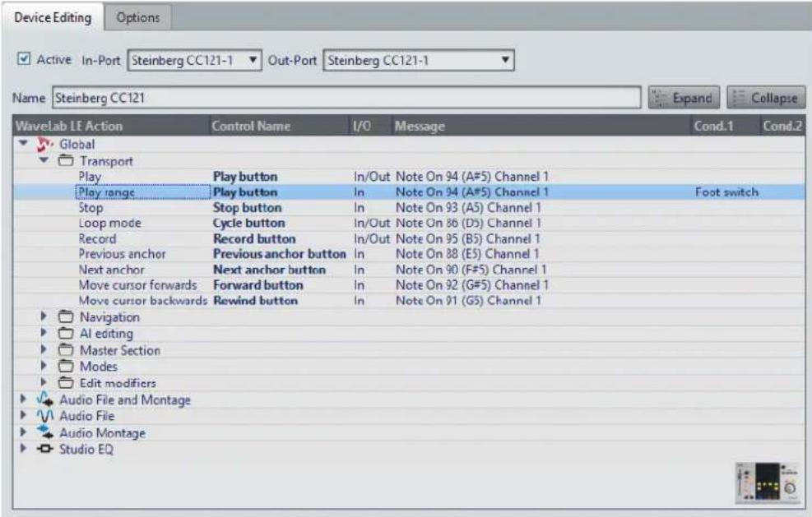Click the Master Section folder icon

coord(66,350)
